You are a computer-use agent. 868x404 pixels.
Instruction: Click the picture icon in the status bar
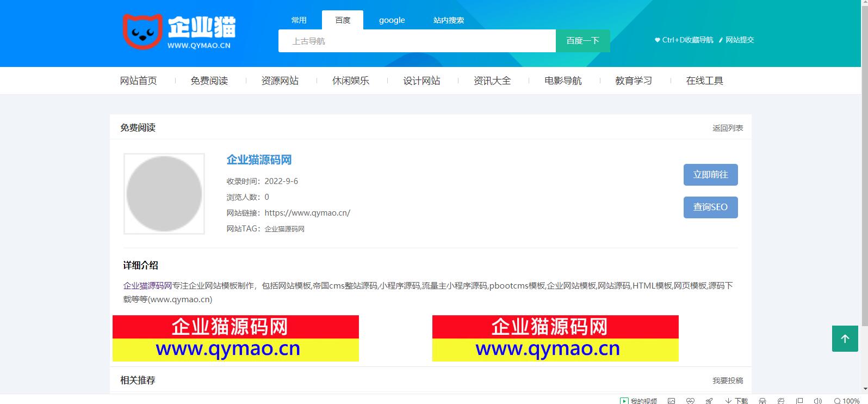coord(672,401)
